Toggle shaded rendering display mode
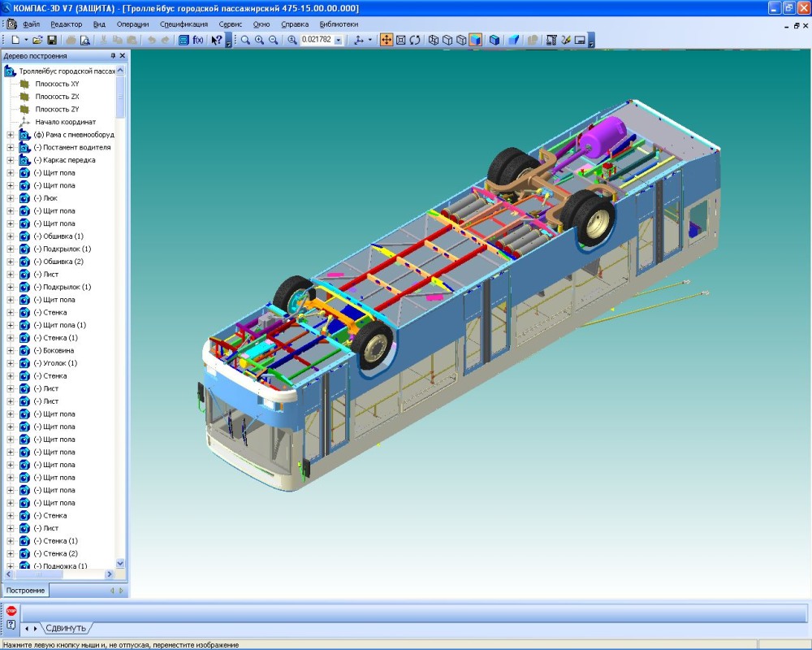This screenshot has width=812, height=650. tap(475, 40)
